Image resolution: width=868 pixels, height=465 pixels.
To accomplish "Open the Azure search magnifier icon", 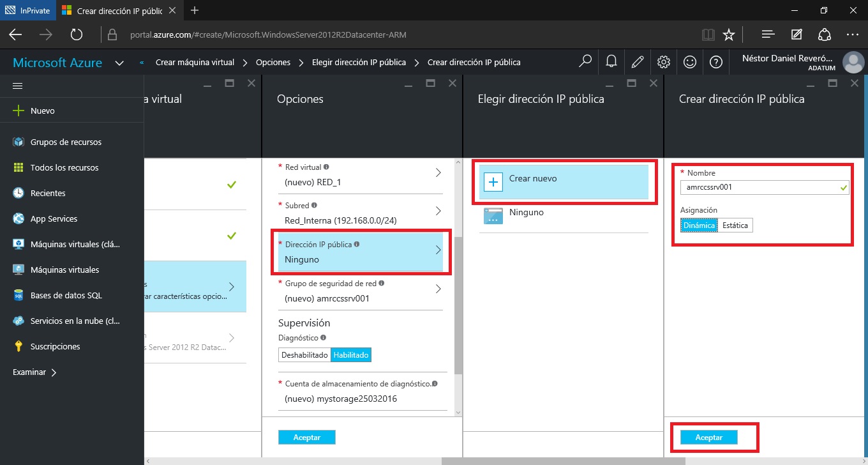I will pos(585,62).
